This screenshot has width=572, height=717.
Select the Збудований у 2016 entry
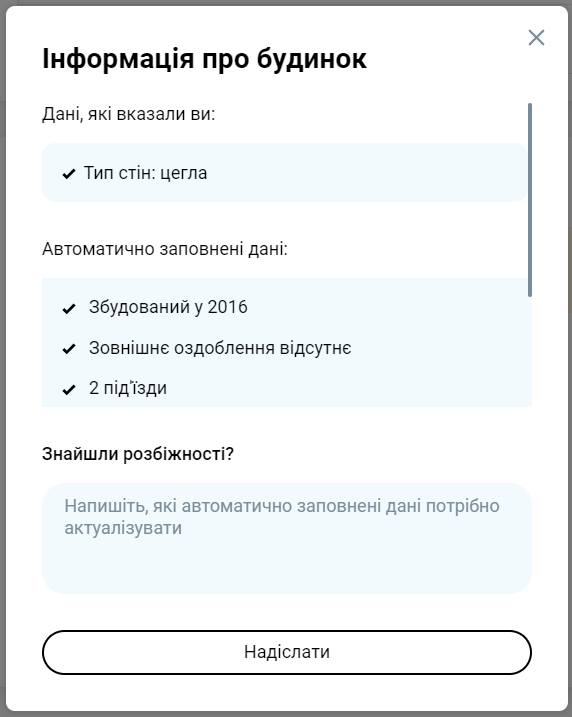tap(168, 307)
